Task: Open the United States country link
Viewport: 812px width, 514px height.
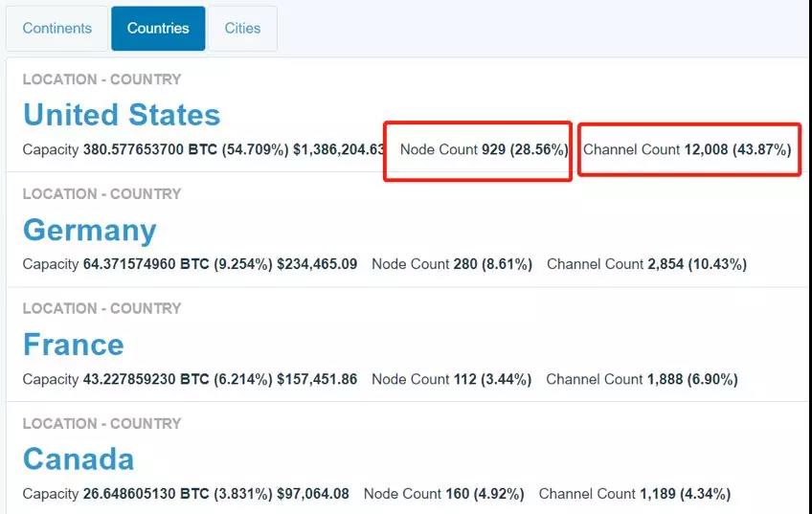Action: tap(122, 115)
